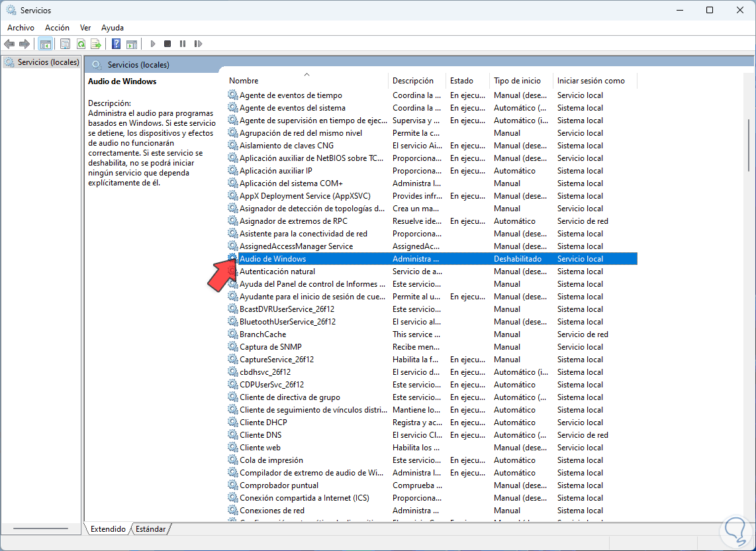Click the gear icon beside AppX Deployment Service
756x551 pixels.
coord(233,195)
